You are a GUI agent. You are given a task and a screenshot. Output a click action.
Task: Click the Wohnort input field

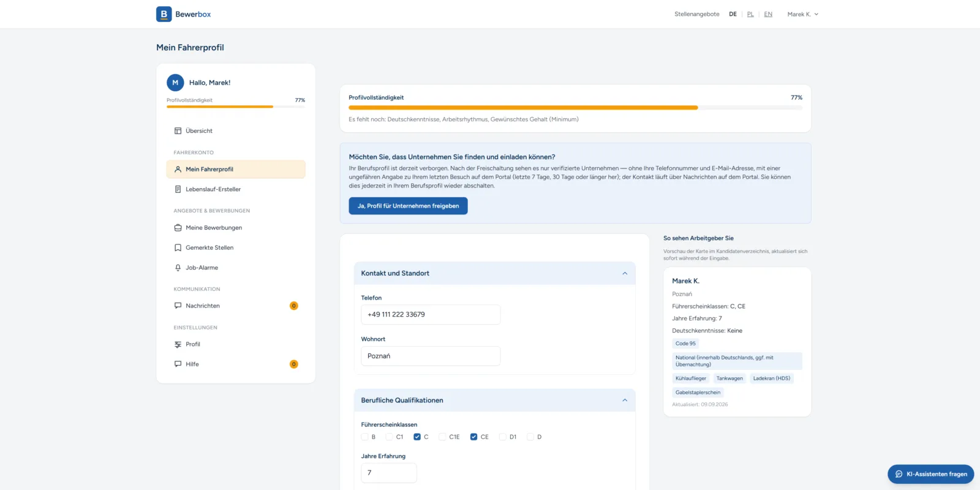point(431,356)
